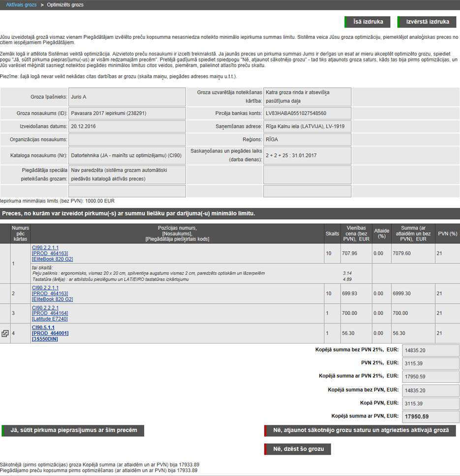Open the Izvērstā izdruka detailed printout

tap(427, 22)
